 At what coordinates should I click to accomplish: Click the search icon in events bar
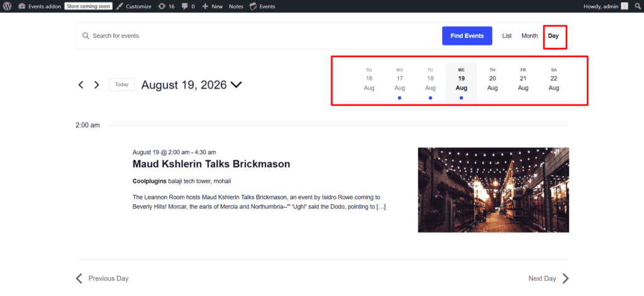[x=86, y=36]
